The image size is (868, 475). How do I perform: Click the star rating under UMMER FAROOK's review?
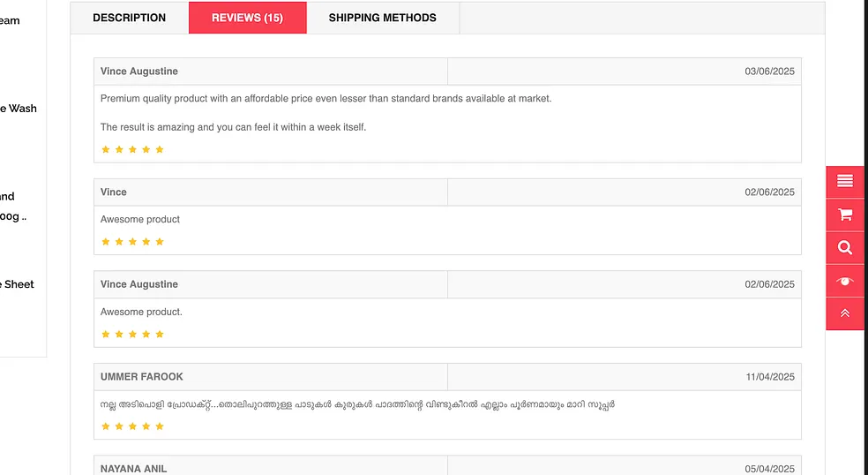point(132,426)
